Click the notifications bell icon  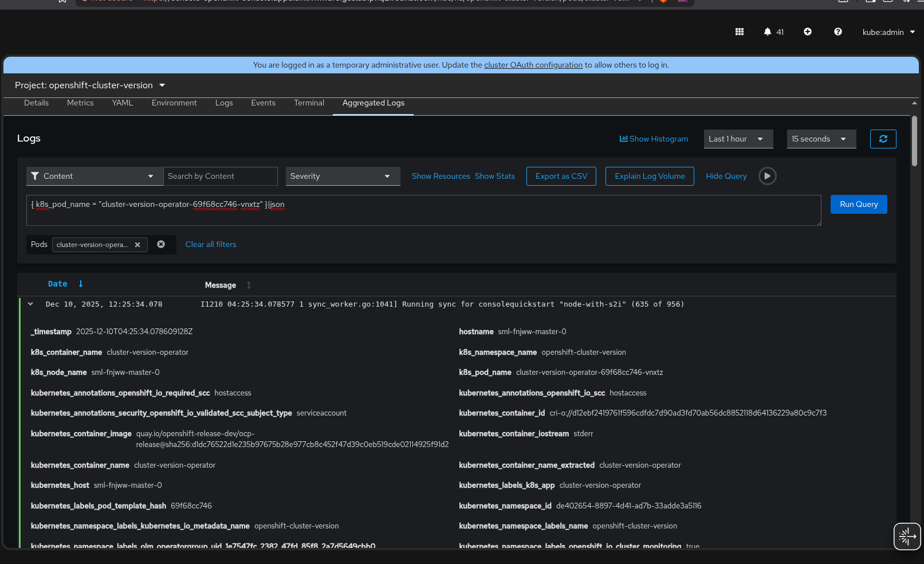point(768,32)
